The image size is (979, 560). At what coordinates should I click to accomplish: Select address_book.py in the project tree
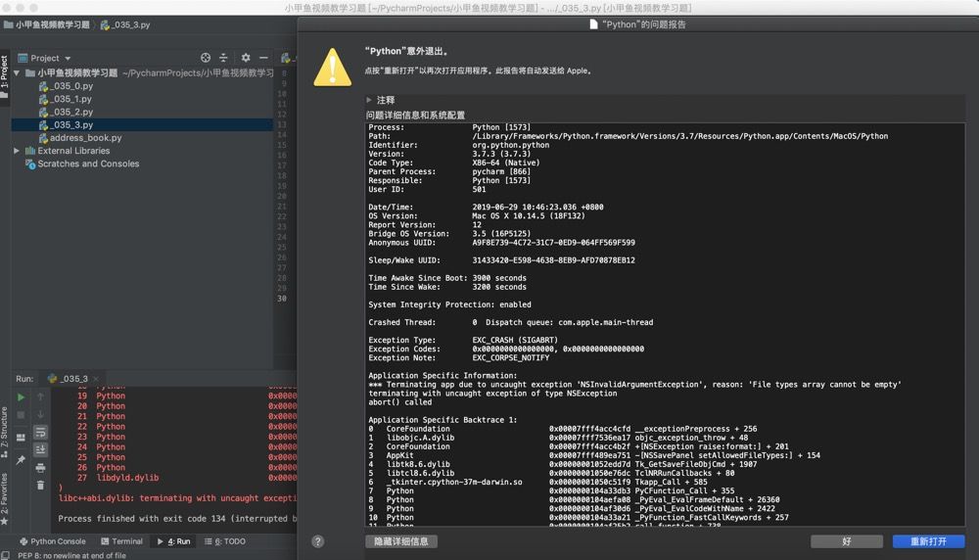click(85, 138)
